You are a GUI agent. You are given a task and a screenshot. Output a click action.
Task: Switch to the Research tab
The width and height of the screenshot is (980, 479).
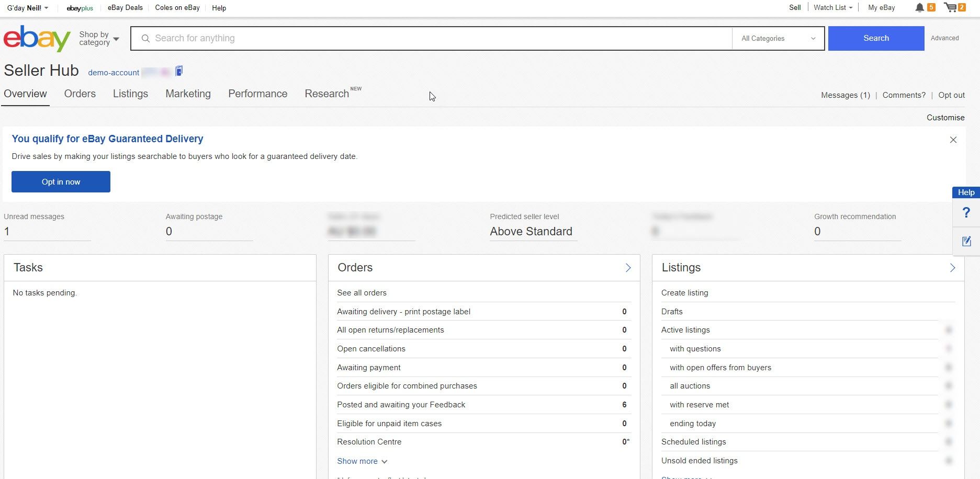click(x=327, y=94)
